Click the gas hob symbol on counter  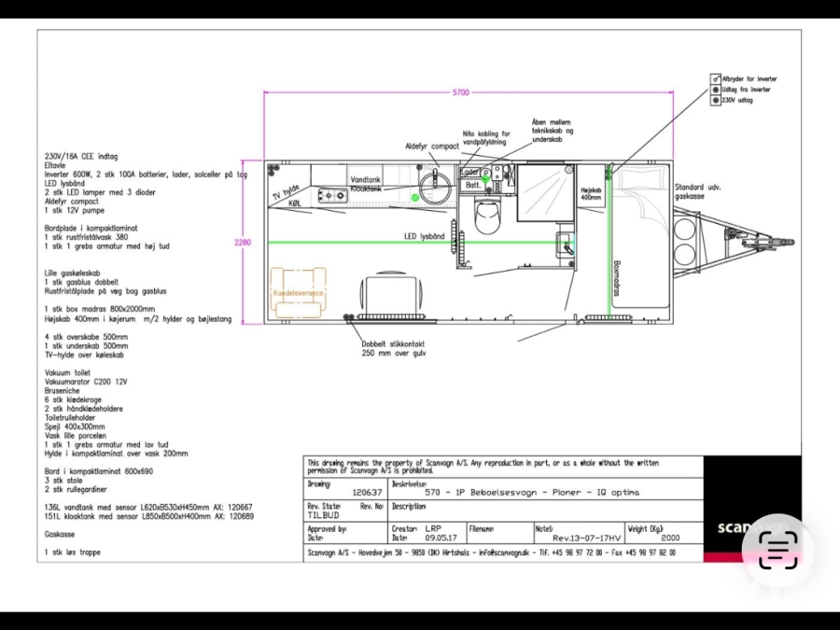333,195
